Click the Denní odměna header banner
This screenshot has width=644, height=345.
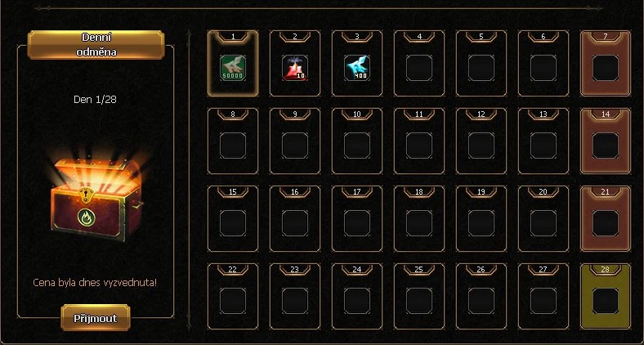tap(96, 45)
